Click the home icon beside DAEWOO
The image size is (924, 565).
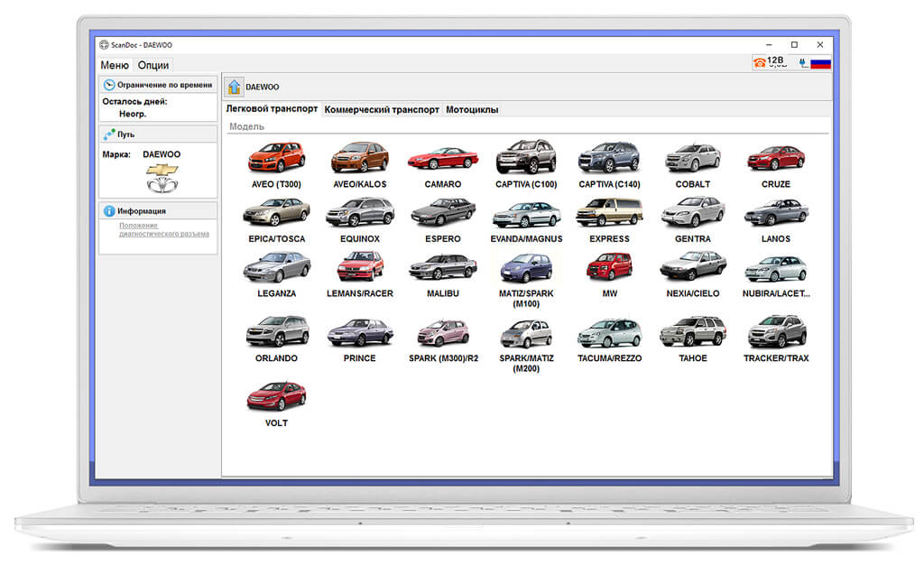coord(234,87)
